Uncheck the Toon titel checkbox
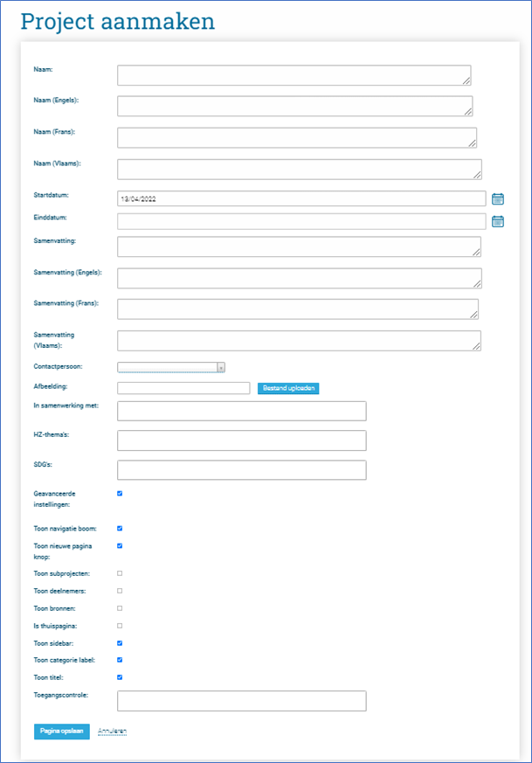Screen dimensions: 532x763 pyautogui.click(x=120, y=677)
